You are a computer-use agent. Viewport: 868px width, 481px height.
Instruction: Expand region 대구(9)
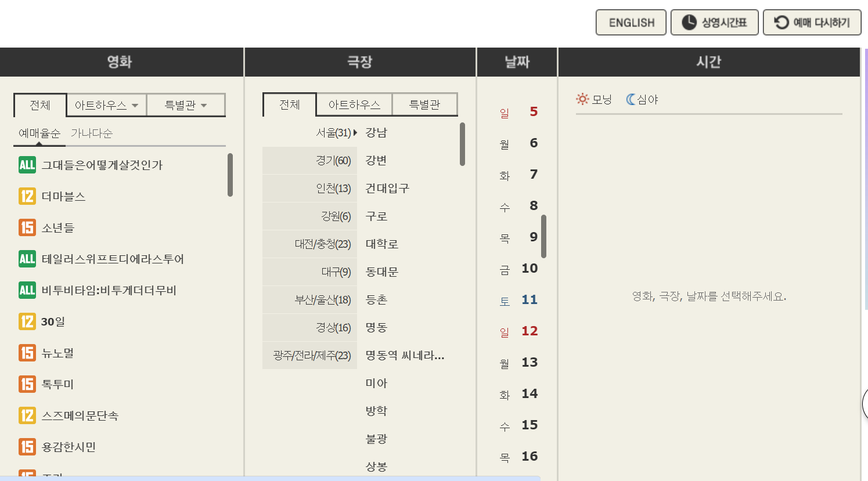310,272
